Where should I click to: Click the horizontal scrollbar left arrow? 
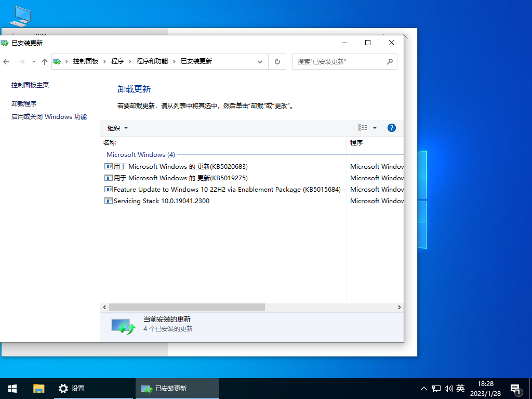pyautogui.click(x=104, y=308)
